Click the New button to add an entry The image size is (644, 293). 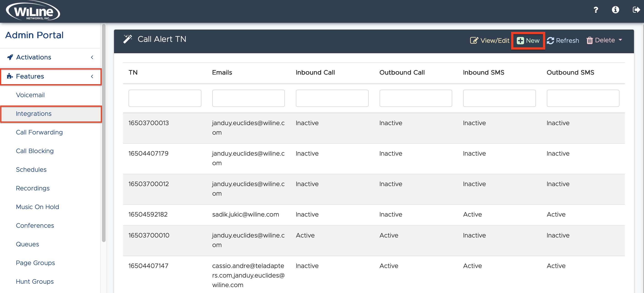click(528, 40)
